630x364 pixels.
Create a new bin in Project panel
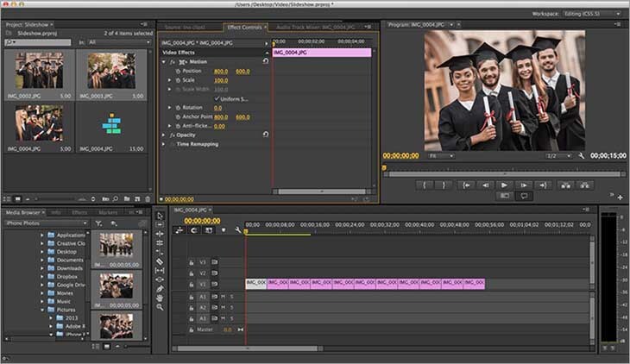[127, 199]
